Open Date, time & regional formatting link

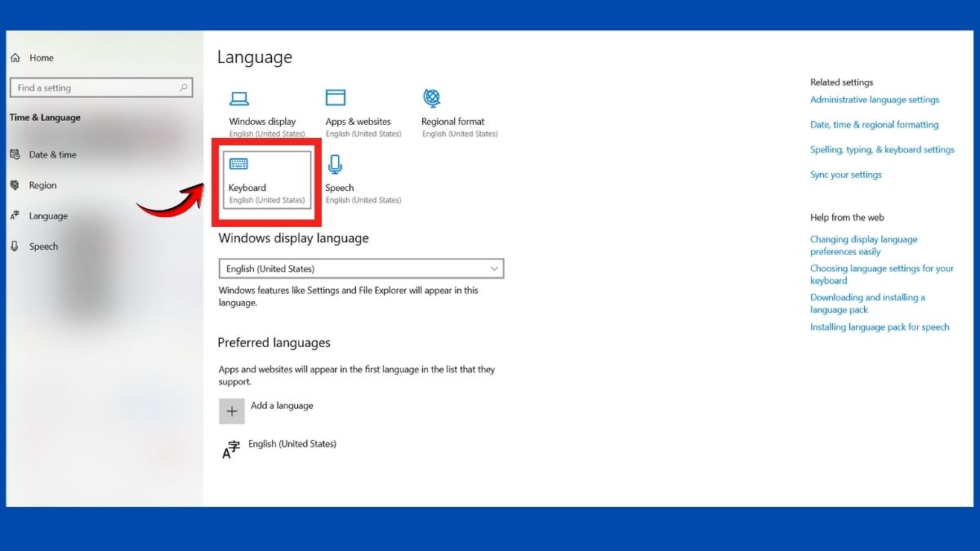(x=874, y=125)
